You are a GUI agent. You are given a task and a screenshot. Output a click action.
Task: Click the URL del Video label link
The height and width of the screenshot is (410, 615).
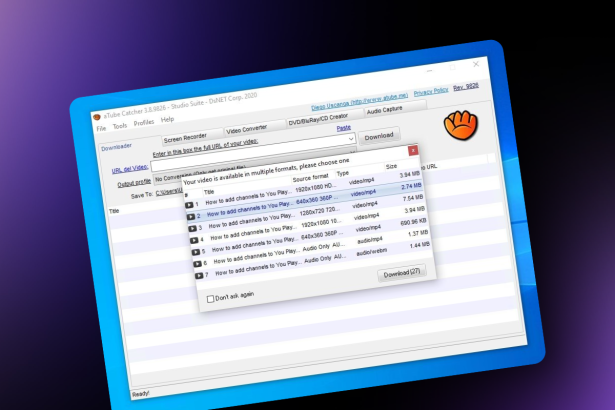(130, 169)
